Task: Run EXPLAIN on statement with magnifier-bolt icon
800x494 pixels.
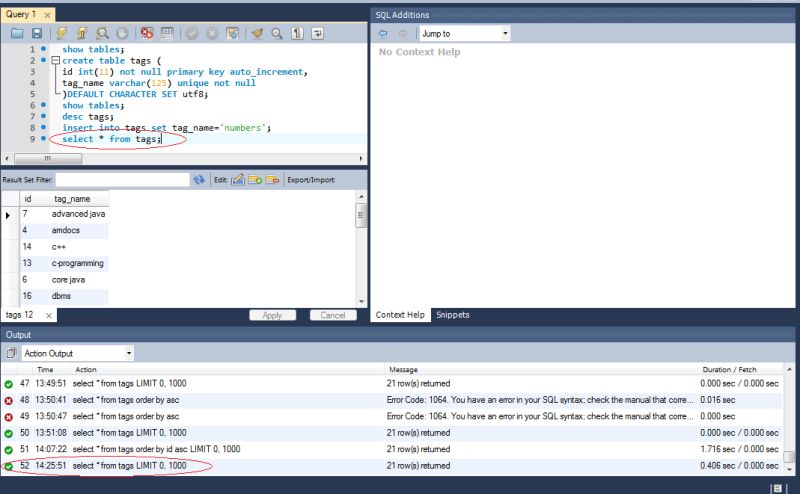Action: (x=103, y=34)
